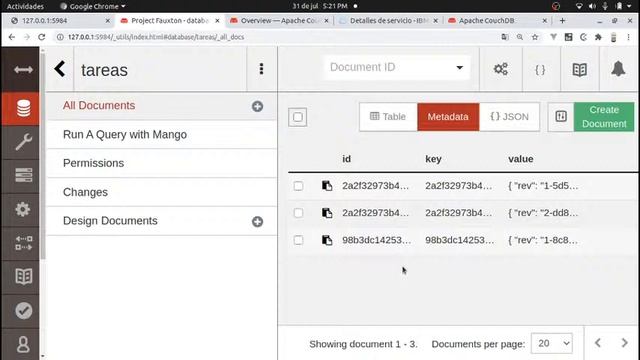Open the Databases icon in sidebar

click(23, 108)
